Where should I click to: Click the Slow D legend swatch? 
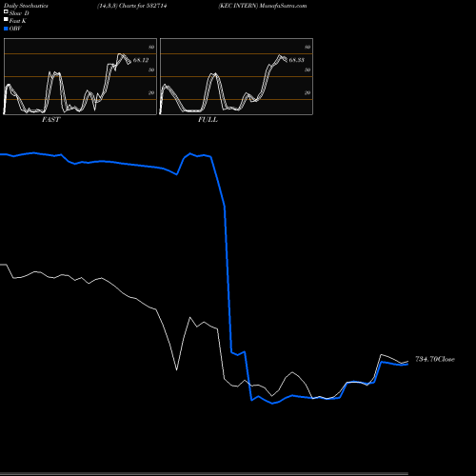6,12
